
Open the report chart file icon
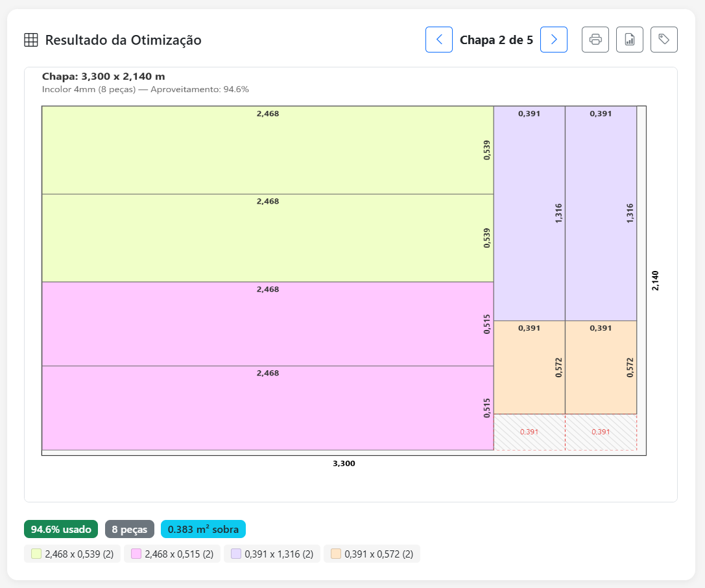pos(630,40)
